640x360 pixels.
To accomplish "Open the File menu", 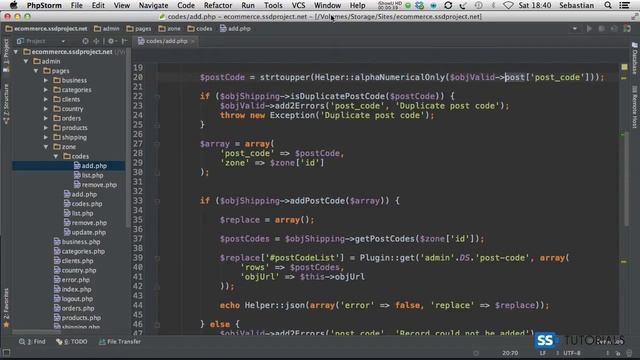I will (x=76, y=5).
